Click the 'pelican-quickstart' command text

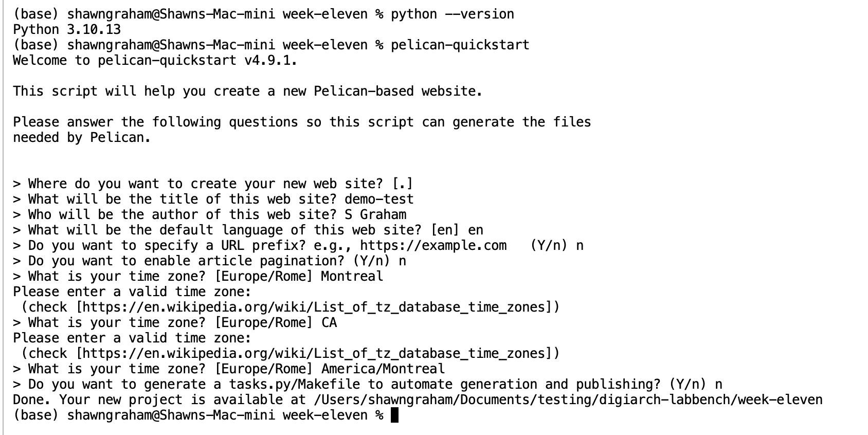pyautogui.click(x=460, y=45)
